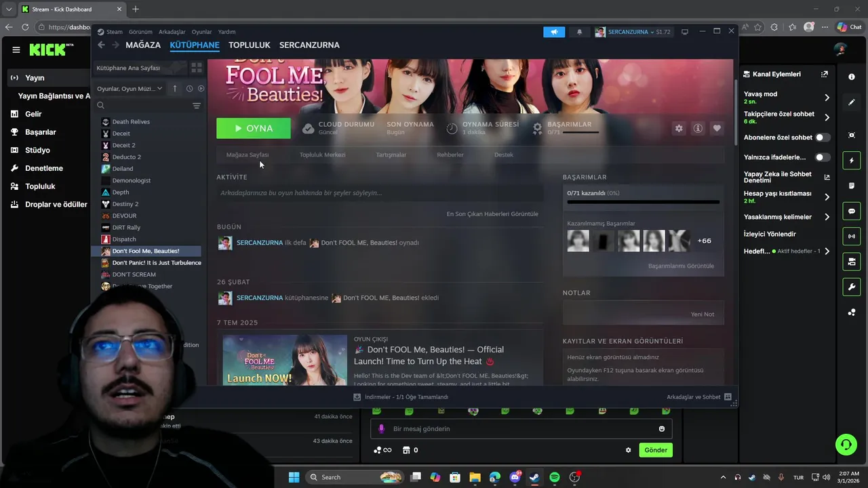Open MAĞAZA tab in Steam
868x488 pixels.
[143, 45]
